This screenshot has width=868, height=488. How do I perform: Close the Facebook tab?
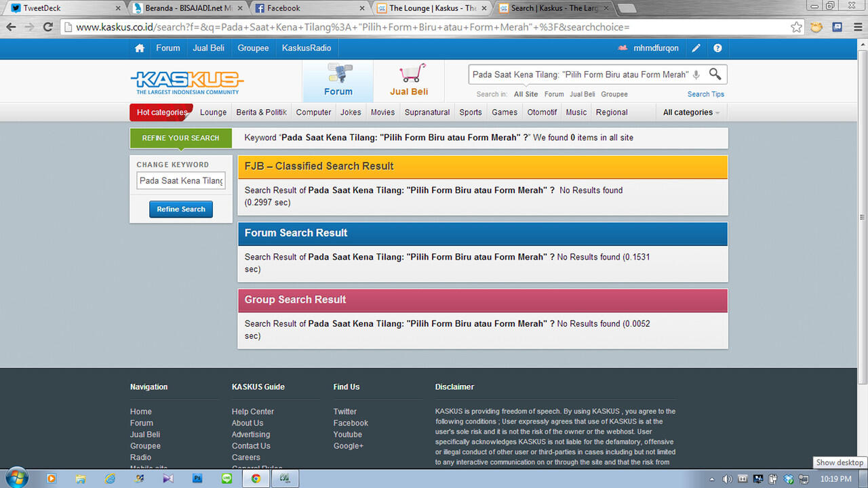[x=363, y=8]
